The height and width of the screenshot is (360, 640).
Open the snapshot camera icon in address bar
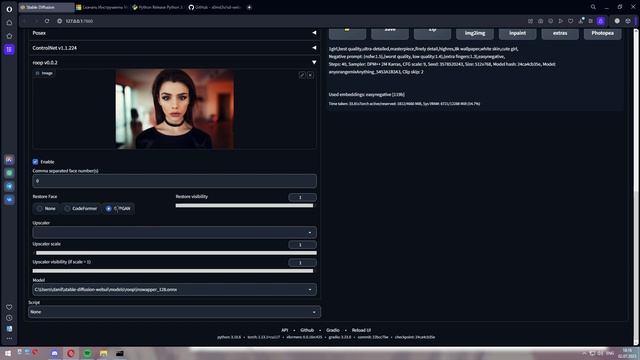pyautogui.click(x=540, y=21)
